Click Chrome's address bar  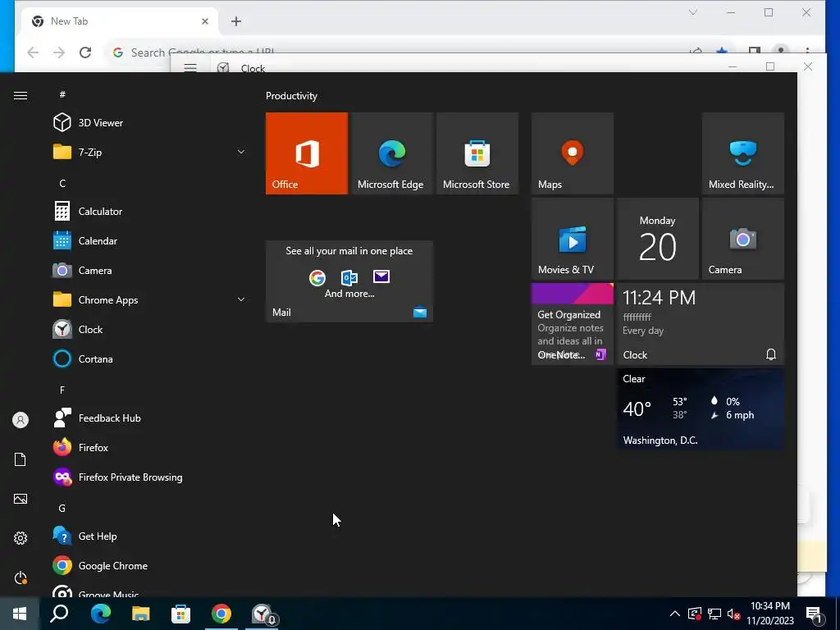click(x=396, y=52)
